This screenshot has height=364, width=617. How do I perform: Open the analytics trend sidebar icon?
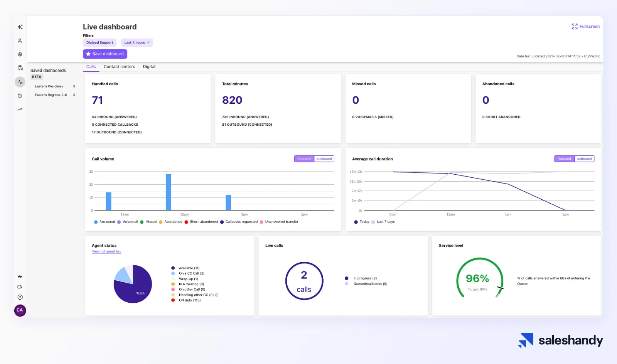point(20,110)
